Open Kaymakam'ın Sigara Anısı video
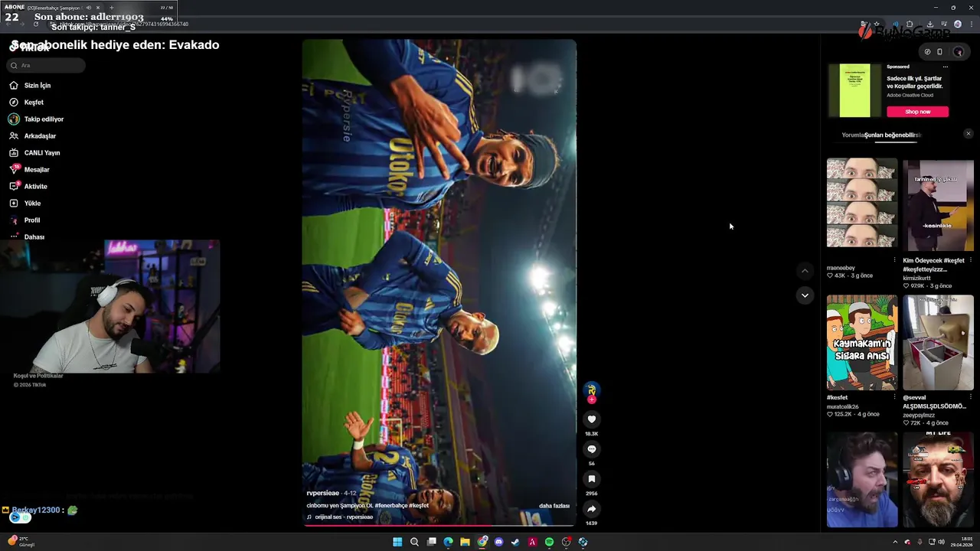 point(862,342)
